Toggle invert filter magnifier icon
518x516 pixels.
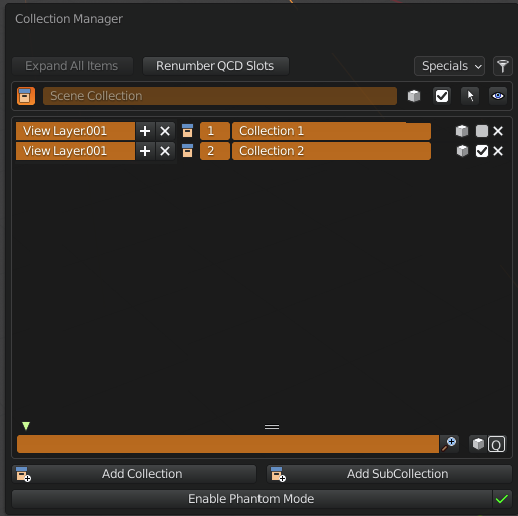click(449, 444)
